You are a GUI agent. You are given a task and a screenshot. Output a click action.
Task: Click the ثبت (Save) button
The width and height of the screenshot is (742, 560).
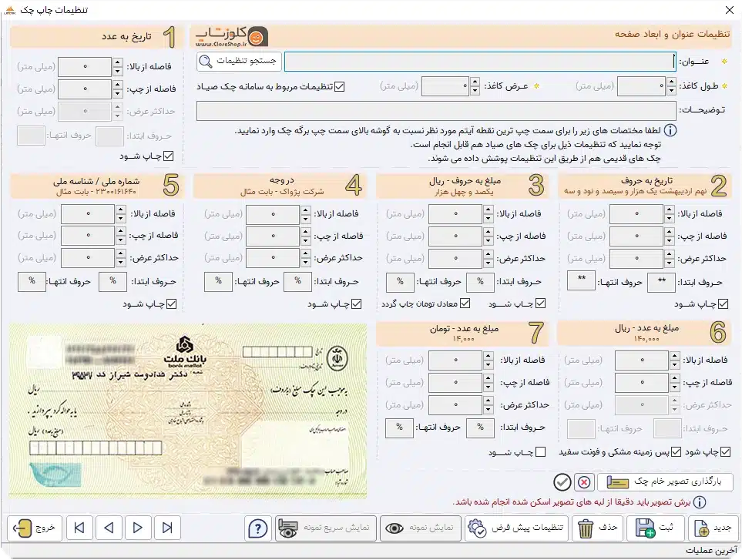point(656,528)
